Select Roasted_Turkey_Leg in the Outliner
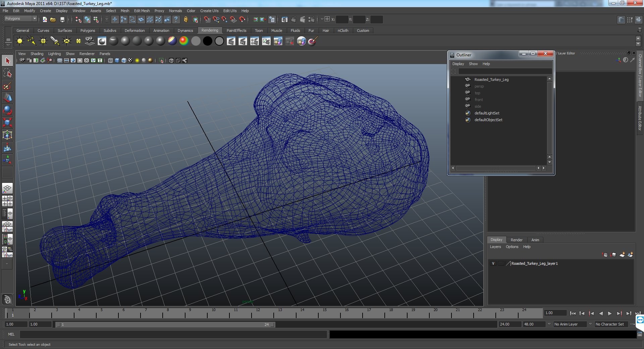 (x=491, y=80)
